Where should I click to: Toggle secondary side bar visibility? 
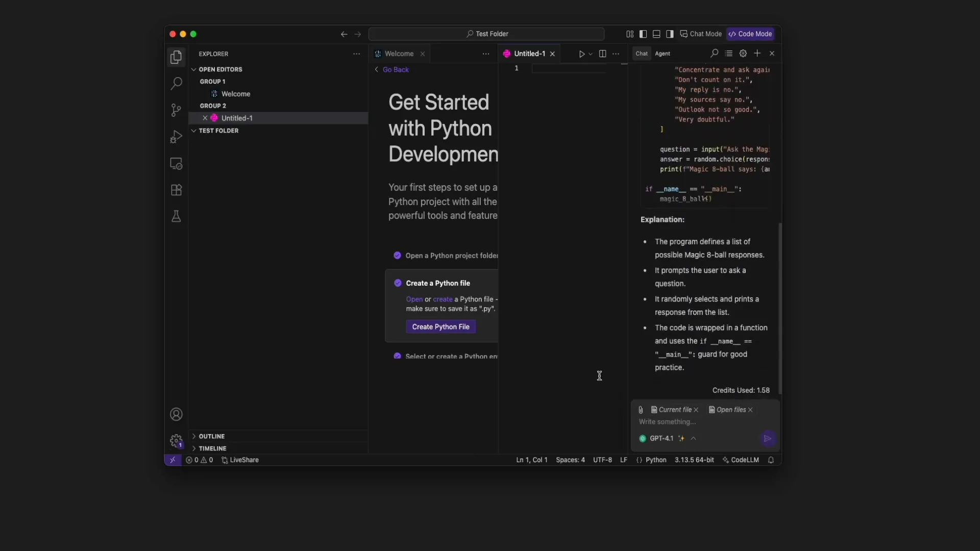(x=670, y=34)
